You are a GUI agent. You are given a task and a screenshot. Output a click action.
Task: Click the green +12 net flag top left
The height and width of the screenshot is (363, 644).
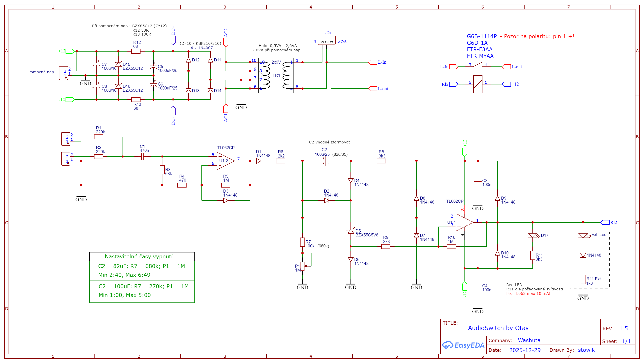coord(70,51)
